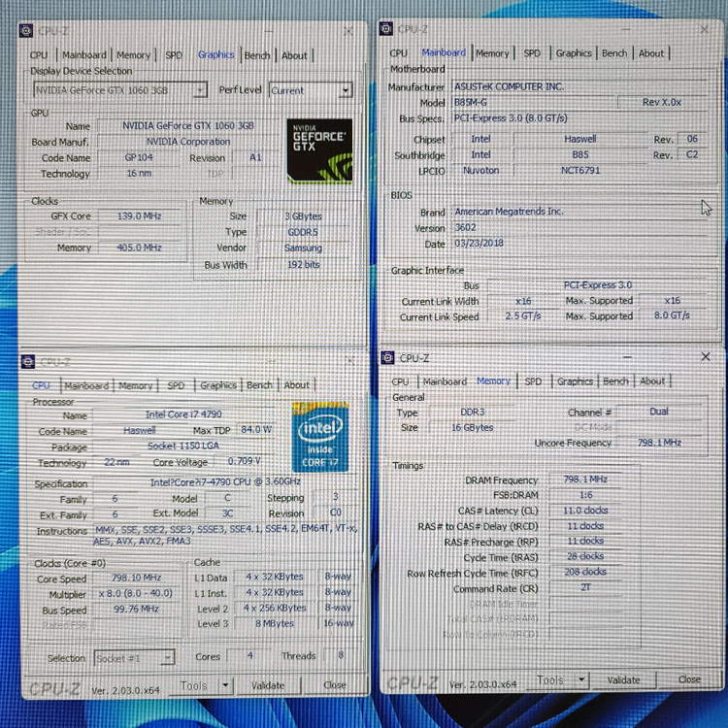This screenshot has height=728, width=728.
Task: Click GPU name field NVIDIA GeForce GTX 1060 3GB
Action: tap(188, 126)
